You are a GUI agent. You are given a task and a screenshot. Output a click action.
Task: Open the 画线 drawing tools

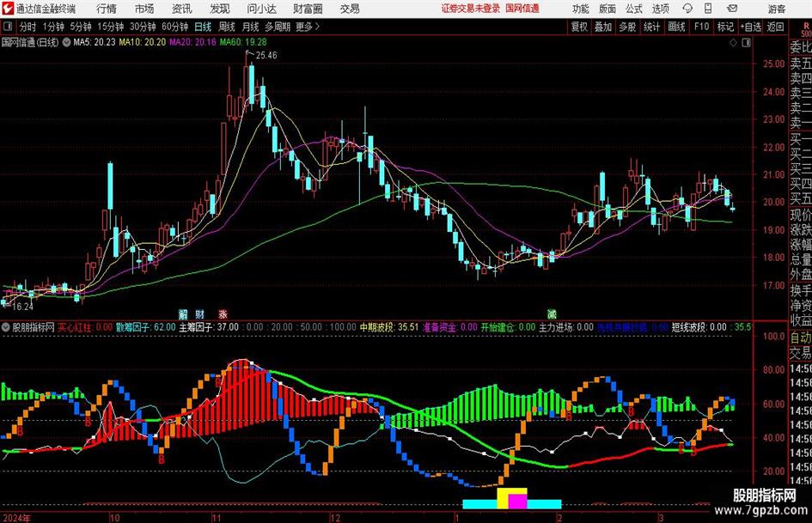pos(676,27)
